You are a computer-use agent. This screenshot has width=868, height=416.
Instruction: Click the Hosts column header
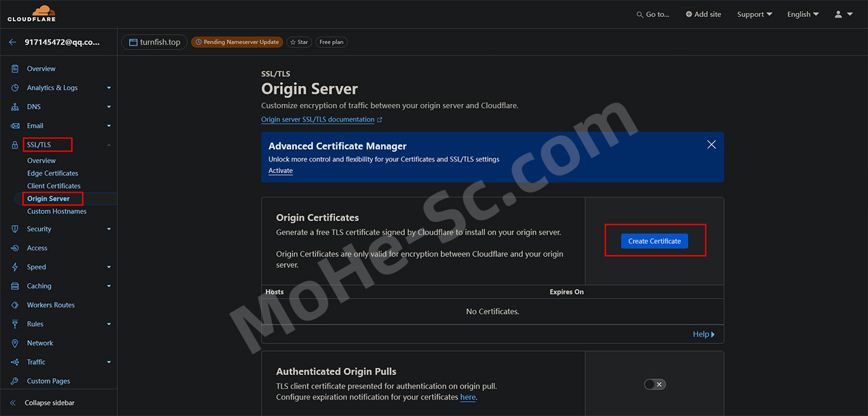(275, 292)
